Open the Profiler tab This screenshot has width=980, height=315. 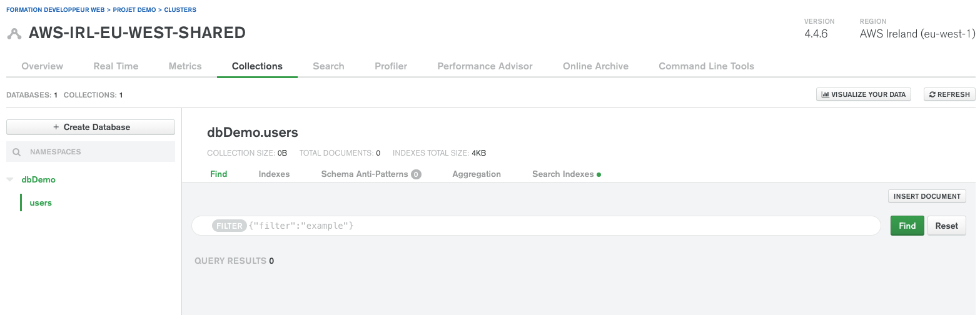tap(391, 66)
